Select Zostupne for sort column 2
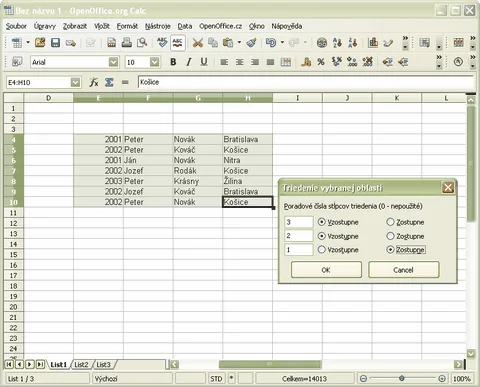The width and height of the screenshot is (480, 387). [x=390, y=236]
